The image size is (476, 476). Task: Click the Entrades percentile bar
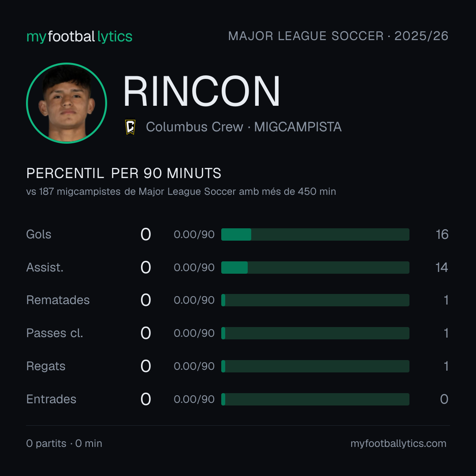click(315, 399)
